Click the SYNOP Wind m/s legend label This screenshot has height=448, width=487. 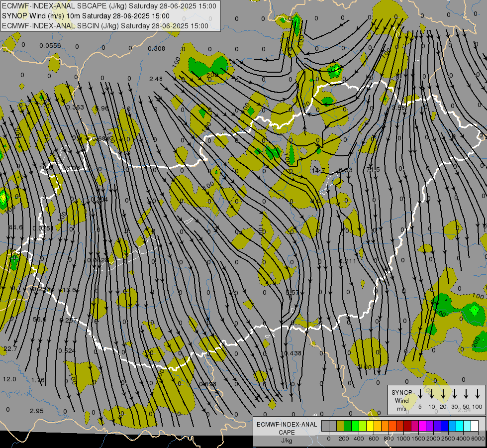tap(401, 400)
